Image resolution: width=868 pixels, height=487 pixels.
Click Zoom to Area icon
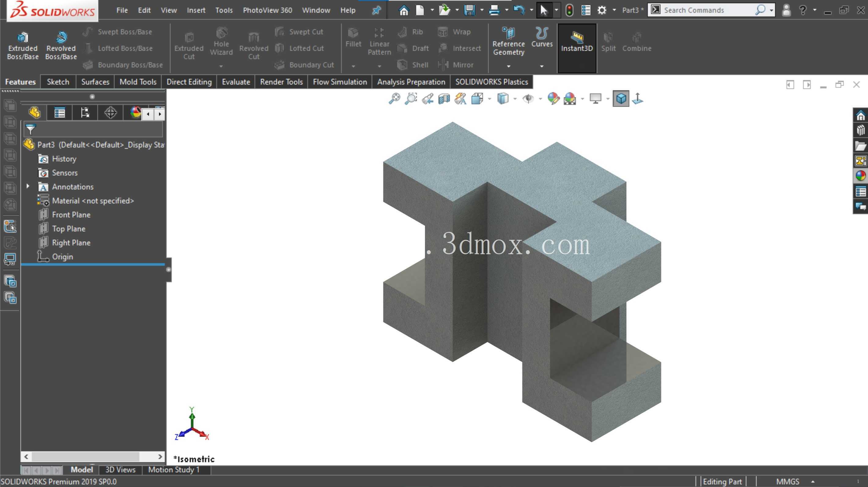pyautogui.click(x=411, y=99)
